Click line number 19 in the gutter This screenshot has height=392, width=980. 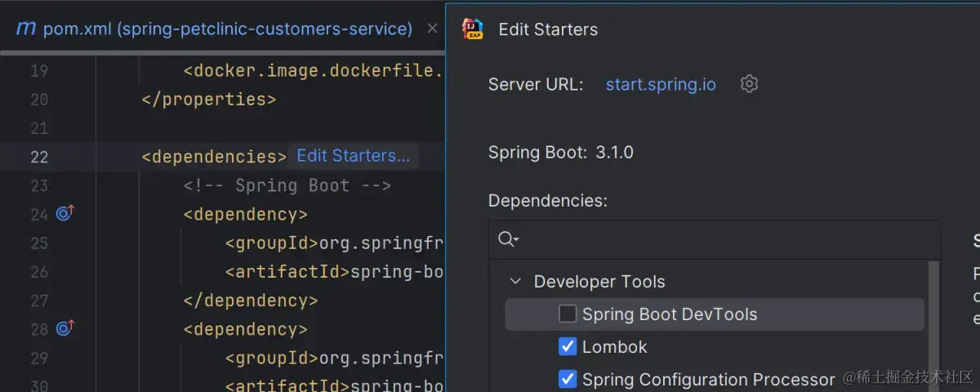(x=39, y=71)
